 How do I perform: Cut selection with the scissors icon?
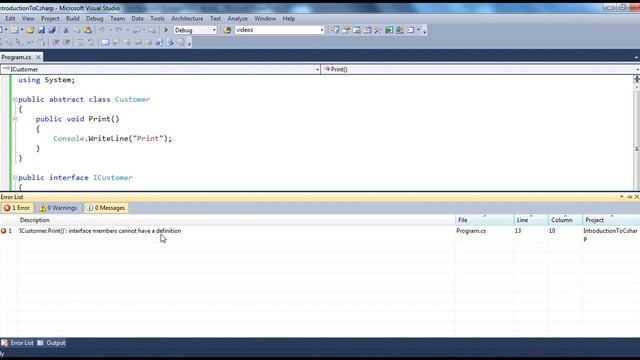coord(66,30)
